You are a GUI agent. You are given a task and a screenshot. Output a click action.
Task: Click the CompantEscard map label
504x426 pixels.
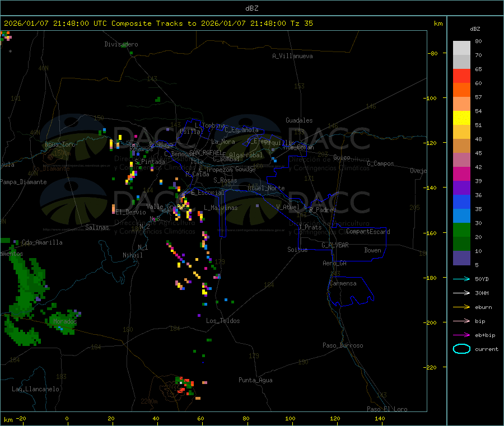[x=368, y=232]
